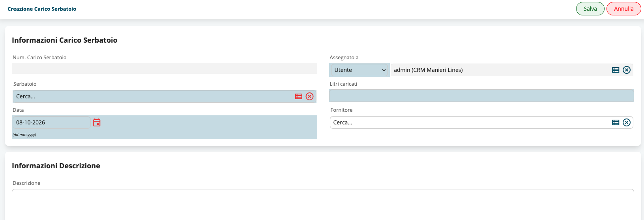Open Assegnato a user list icon
644x220 pixels.
point(616,70)
